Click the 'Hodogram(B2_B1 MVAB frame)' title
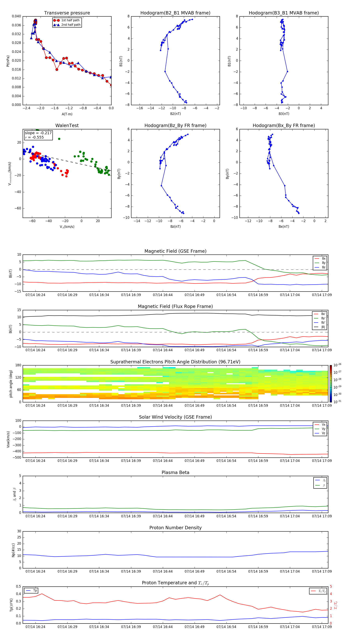The width and height of the screenshot is (351, 644). tap(175, 13)
